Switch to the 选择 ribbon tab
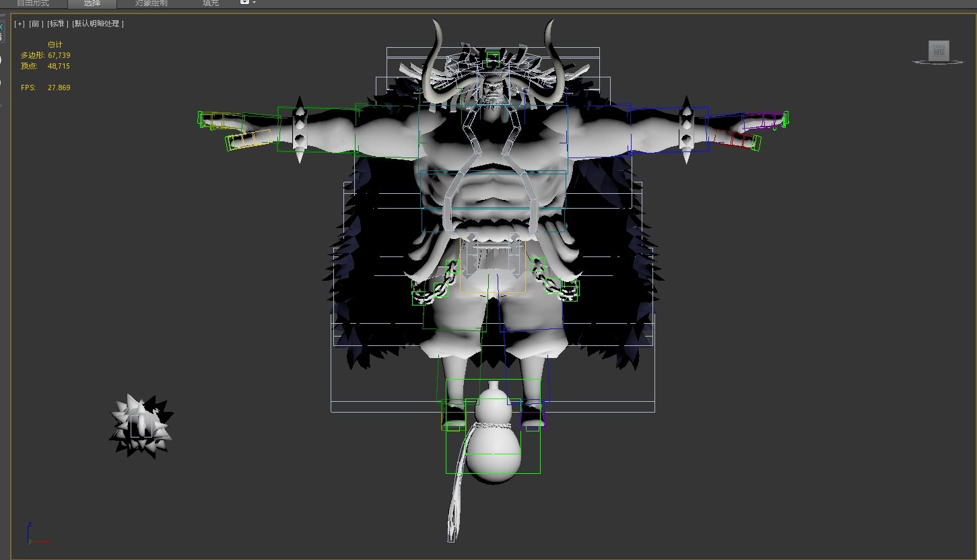 [92, 3]
